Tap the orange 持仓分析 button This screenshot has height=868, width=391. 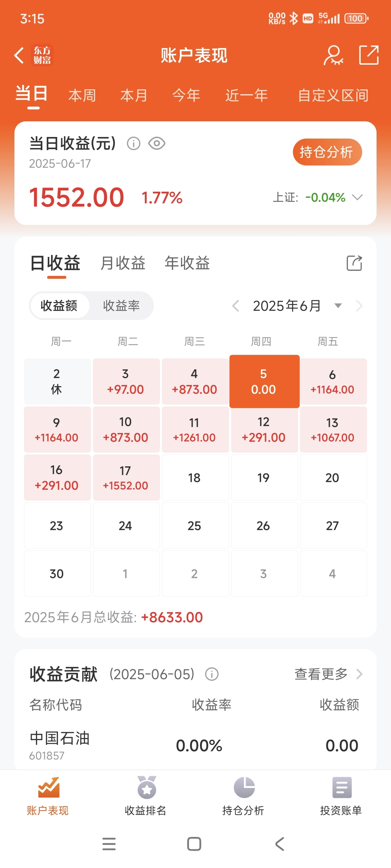(x=327, y=152)
